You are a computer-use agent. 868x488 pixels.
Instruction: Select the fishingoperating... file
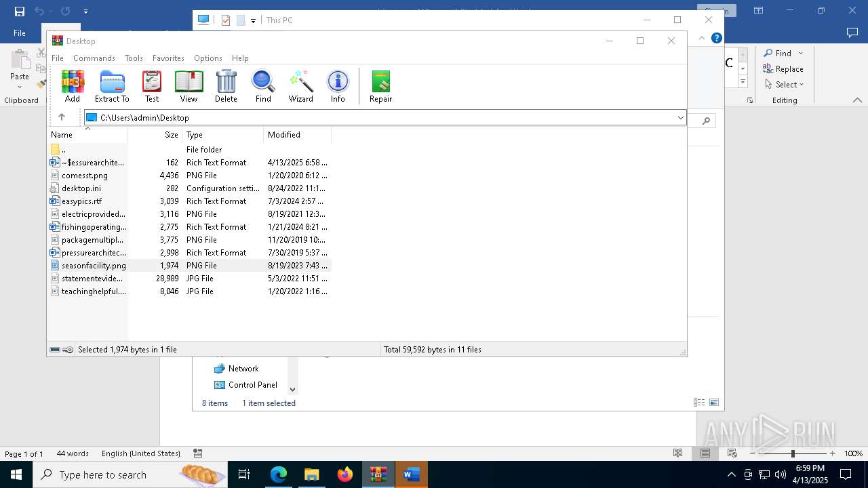pos(190,227)
